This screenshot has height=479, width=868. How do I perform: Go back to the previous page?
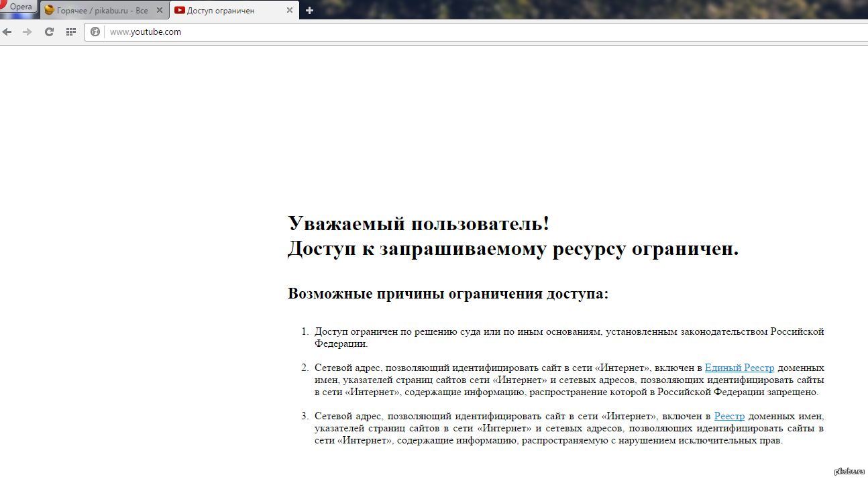coord(7,32)
